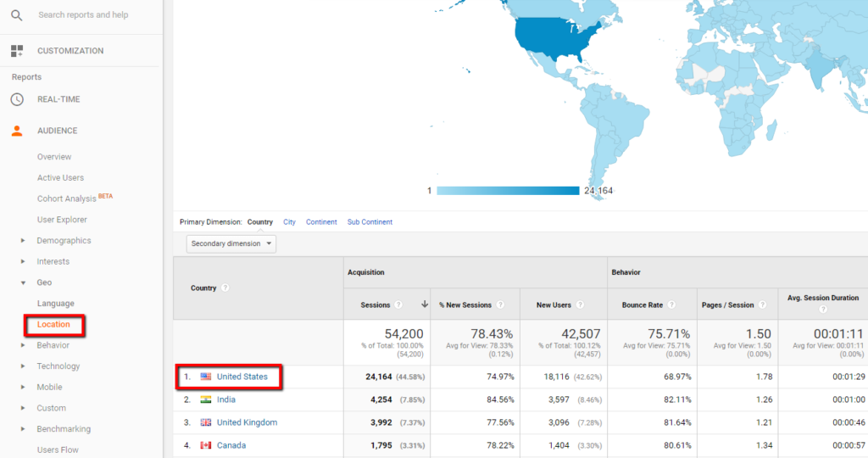Click the search magnifier icon
The width and height of the screenshot is (868, 458).
17,15
